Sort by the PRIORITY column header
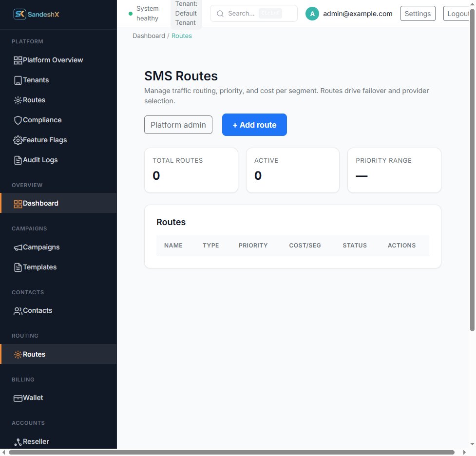 pyautogui.click(x=253, y=246)
